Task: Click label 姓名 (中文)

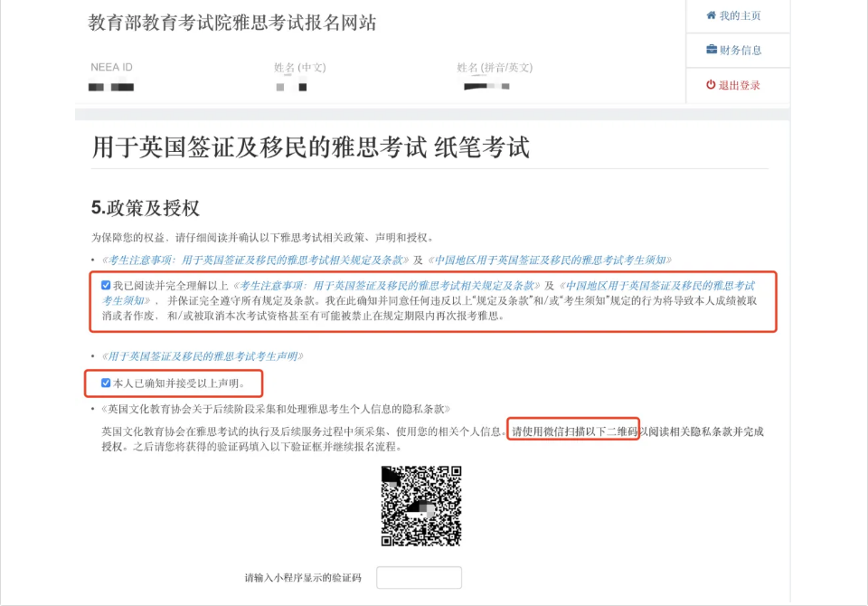Action: [x=300, y=68]
